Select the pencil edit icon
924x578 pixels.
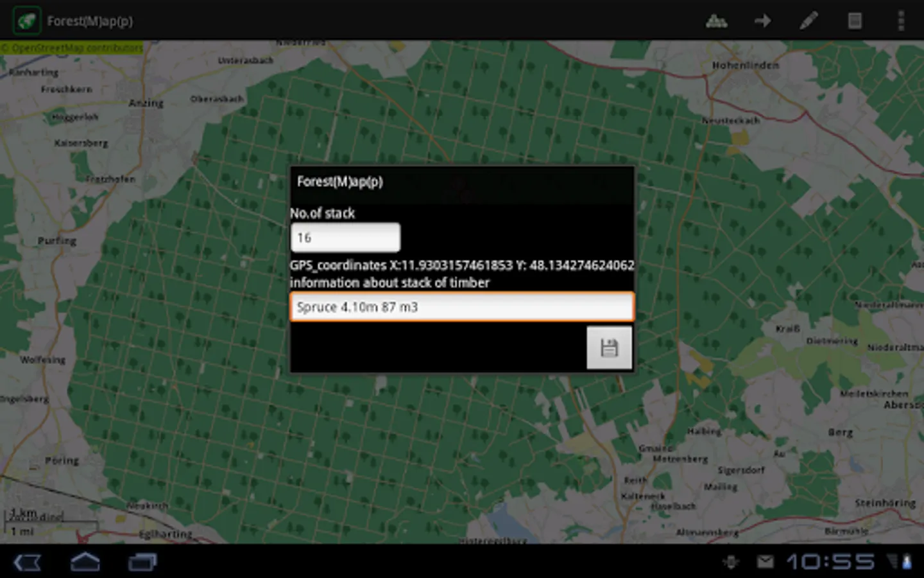click(809, 21)
